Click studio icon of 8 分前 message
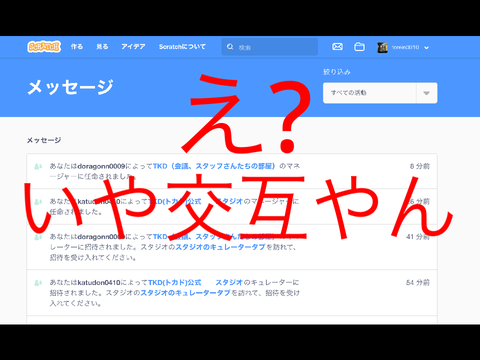This screenshot has height=360, width=480. point(38,166)
